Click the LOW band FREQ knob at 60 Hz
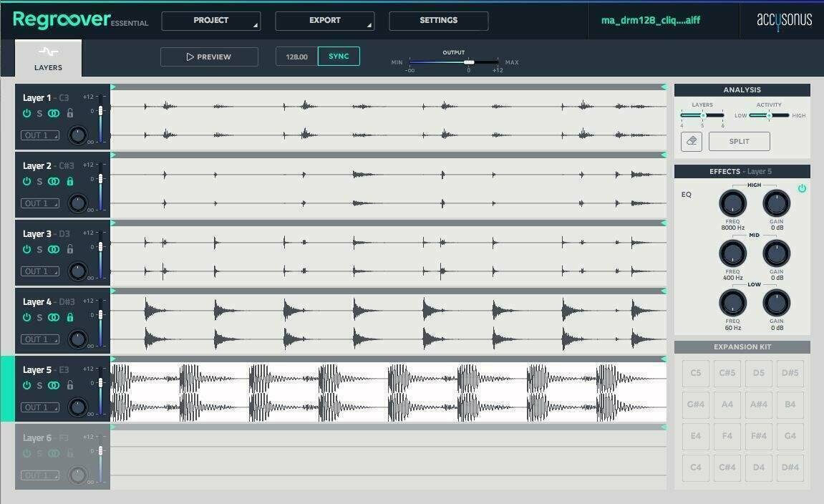This screenshot has height=504, width=824. click(732, 302)
